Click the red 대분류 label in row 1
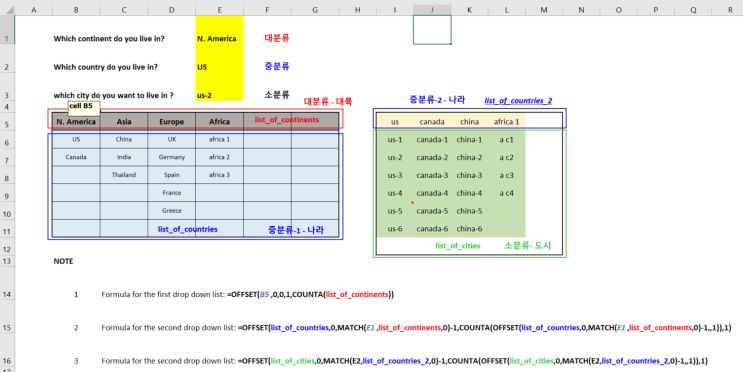This screenshot has width=743, height=372. pyautogui.click(x=277, y=38)
